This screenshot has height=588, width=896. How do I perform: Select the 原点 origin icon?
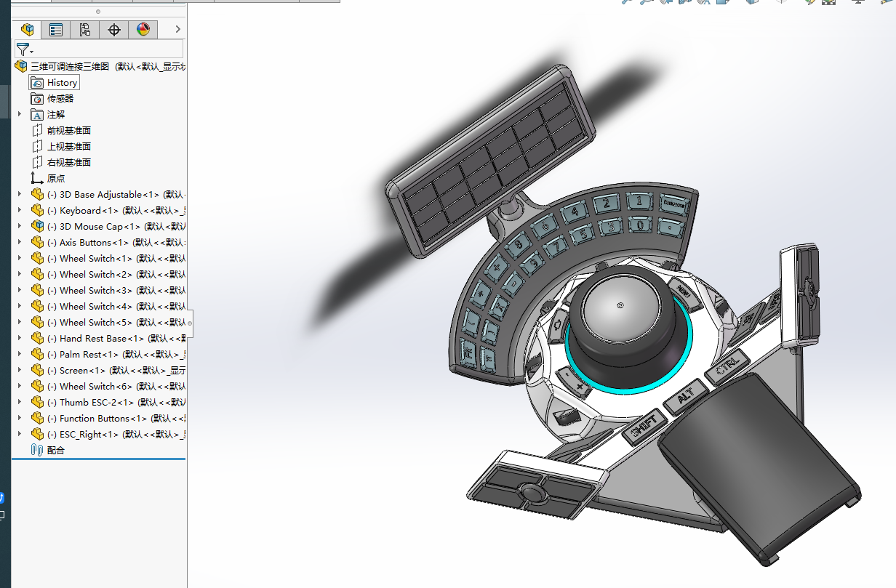[x=37, y=179]
